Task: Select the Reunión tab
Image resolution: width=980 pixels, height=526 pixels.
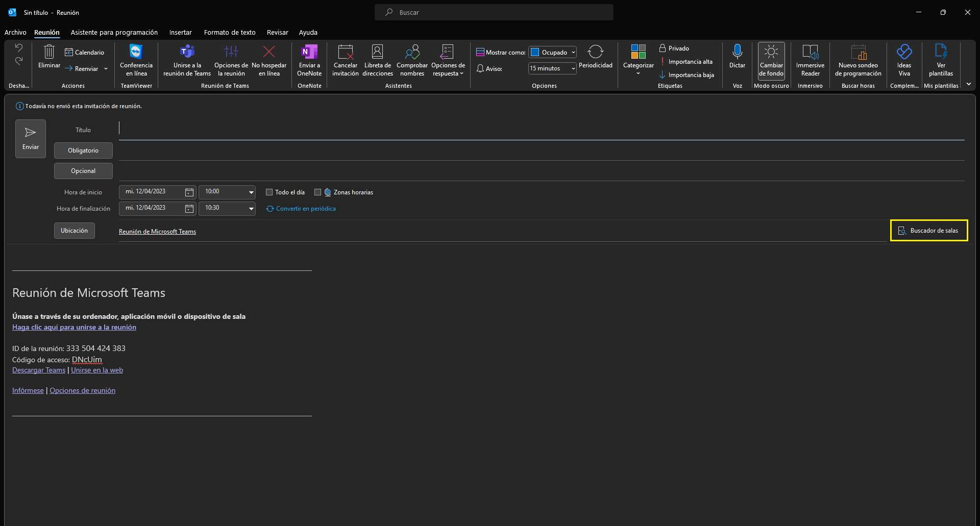Action: (x=47, y=32)
